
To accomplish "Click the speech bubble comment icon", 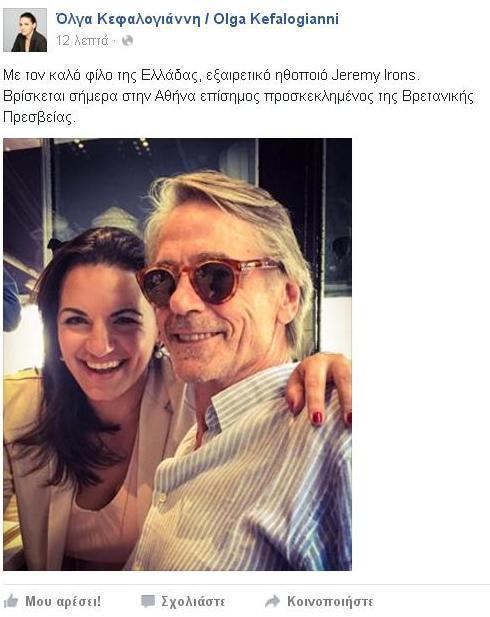I will (148, 601).
